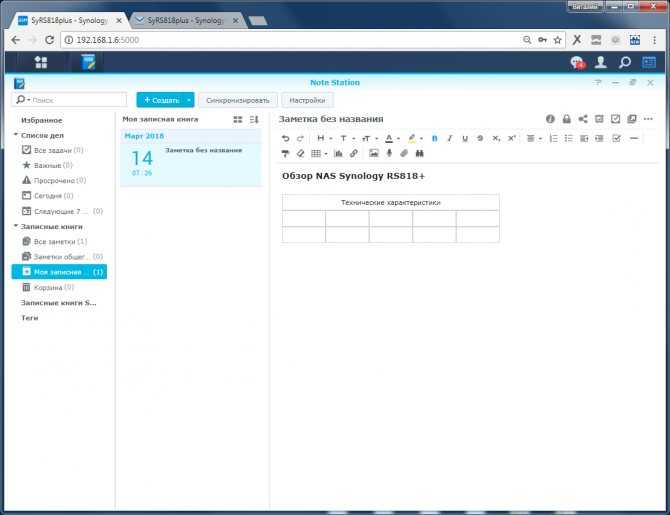Open find and replace with the binoculars icon
Viewport: 670px width, 515px height.
420,153
